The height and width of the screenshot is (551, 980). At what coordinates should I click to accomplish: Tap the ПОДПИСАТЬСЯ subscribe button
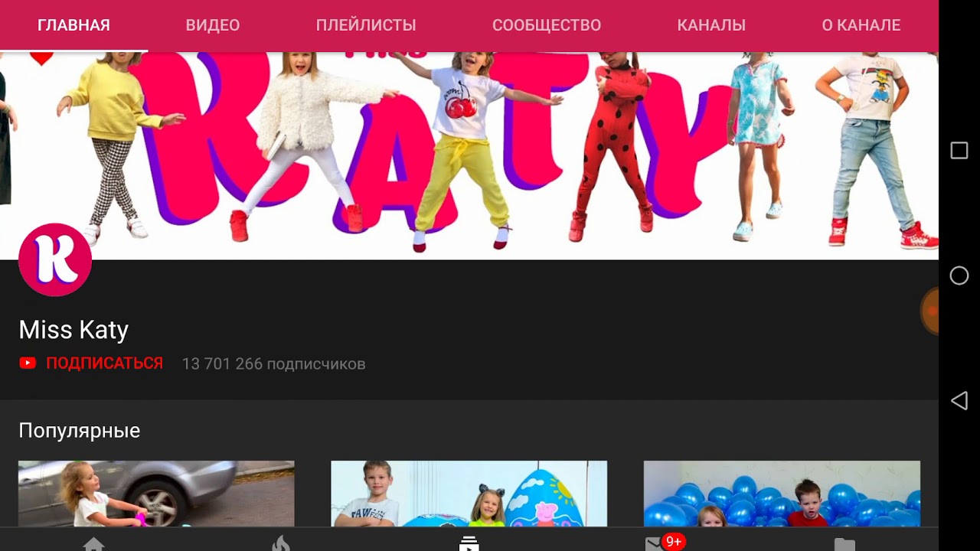click(104, 364)
